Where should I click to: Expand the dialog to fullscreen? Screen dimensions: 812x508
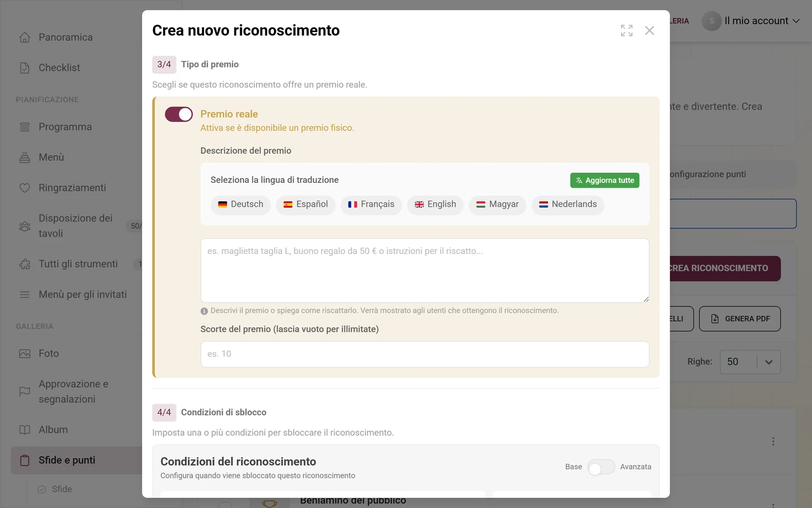click(626, 30)
